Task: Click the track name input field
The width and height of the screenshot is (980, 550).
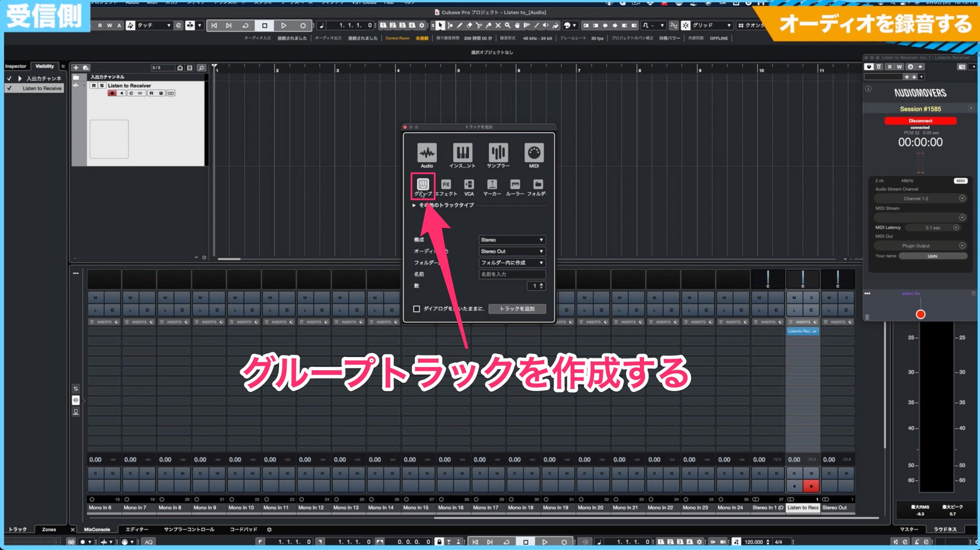Action: 512,274
